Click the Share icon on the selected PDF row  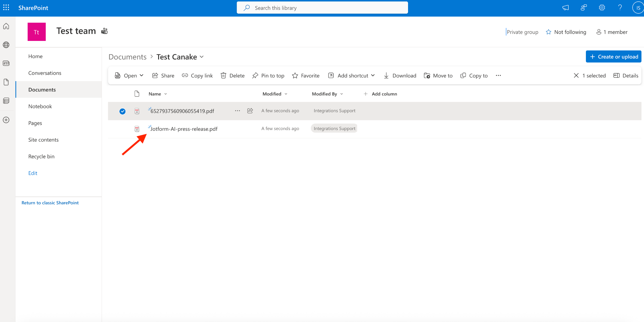250,111
